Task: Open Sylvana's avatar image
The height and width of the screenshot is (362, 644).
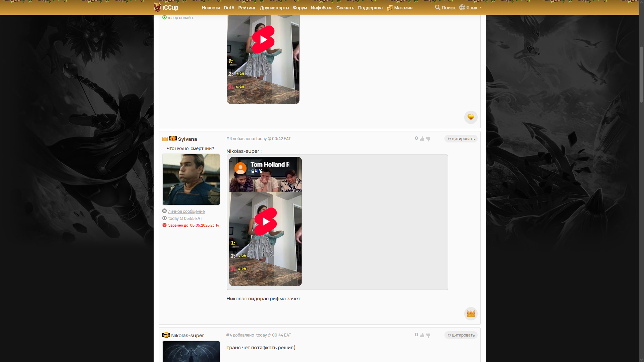Action: 191,179
